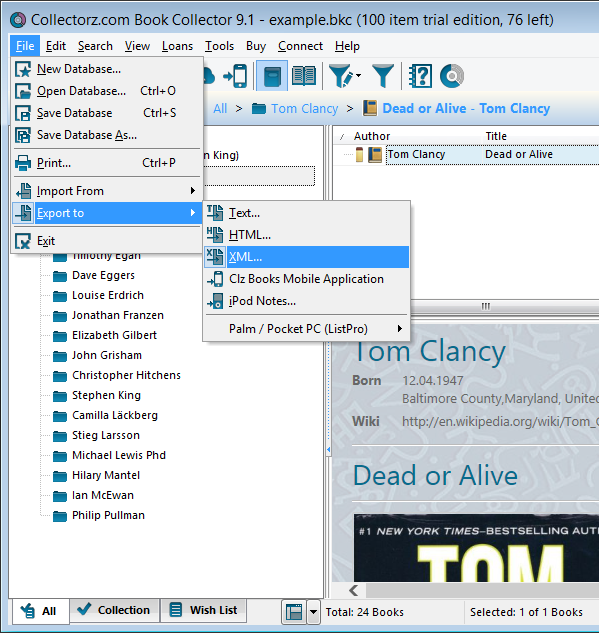Click the HTML export icon

coord(215,235)
